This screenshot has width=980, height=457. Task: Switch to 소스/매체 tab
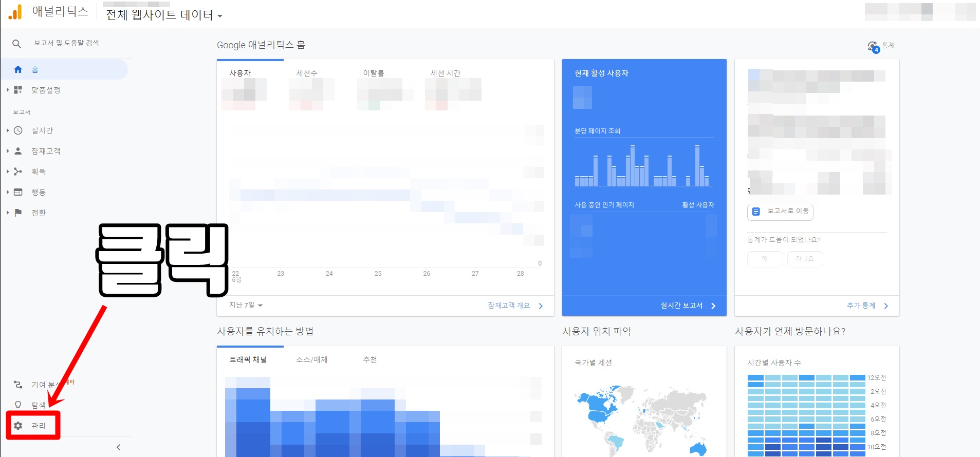click(312, 359)
